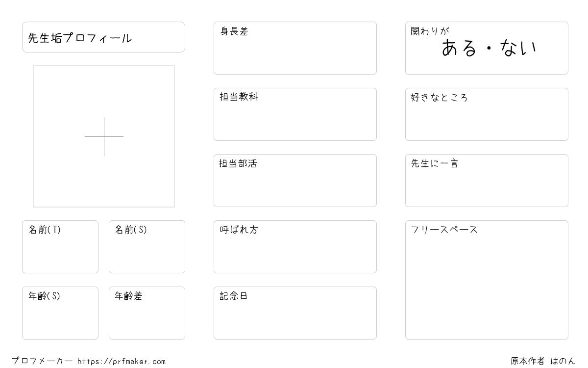Click the 担当教科 field
Viewport: 588px width, 368px height.
295,114
